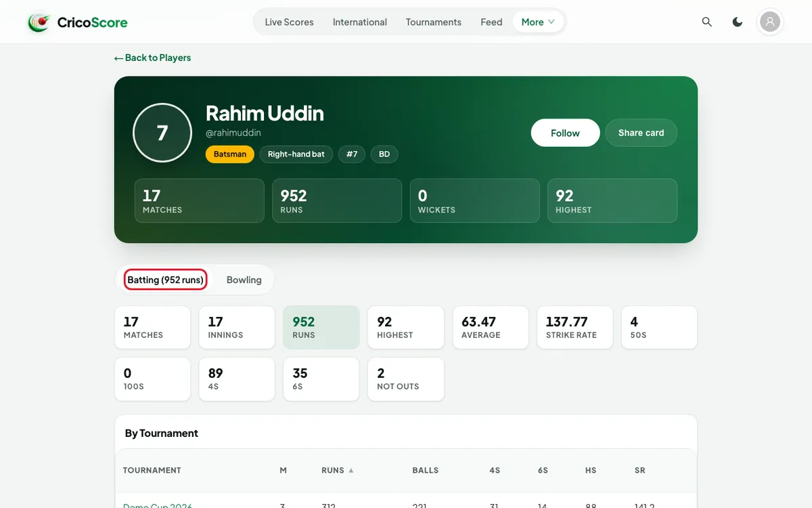Viewport: 812px width, 508px height.
Task: Switch to the Batting (952 runs) tab
Action: tap(166, 280)
